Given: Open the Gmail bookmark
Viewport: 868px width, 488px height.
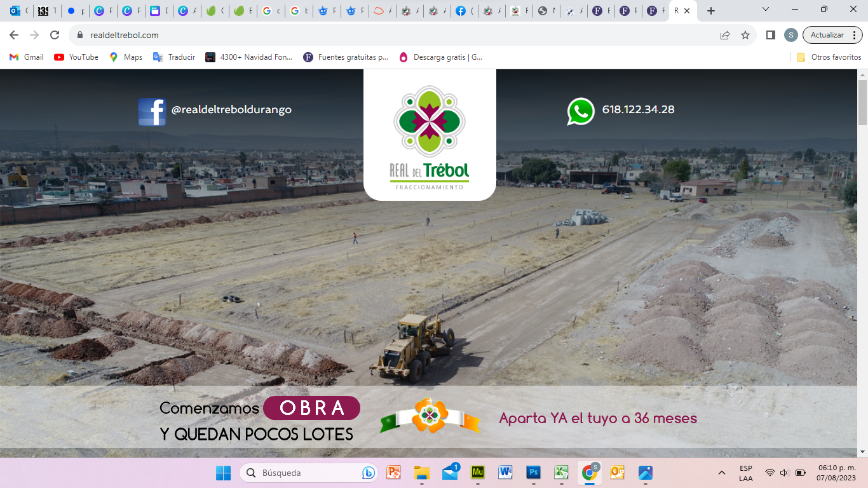Looking at the screenshot, I should 27,57.
